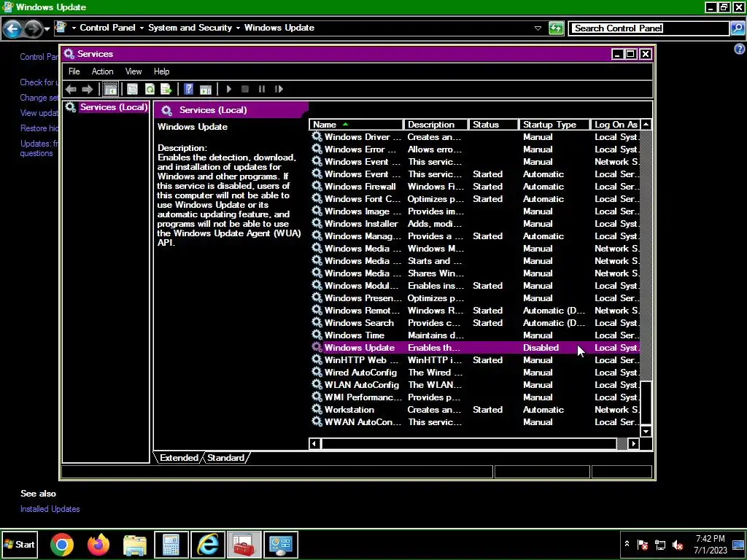Select the Windows Search service row
Viewport: 747px width, 560px height.
[474, 323]
